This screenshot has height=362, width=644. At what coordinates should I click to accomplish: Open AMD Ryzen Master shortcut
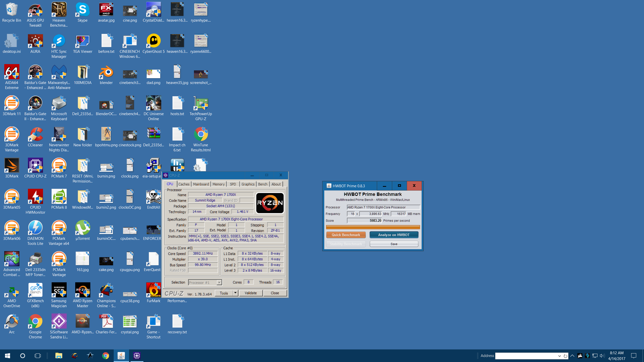83,295
